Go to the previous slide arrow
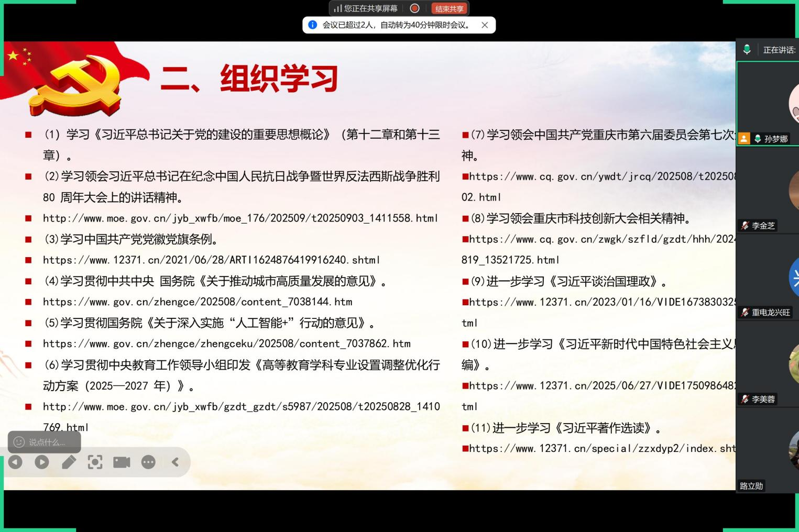Screen dimensions: 799x532 point(15,462)
